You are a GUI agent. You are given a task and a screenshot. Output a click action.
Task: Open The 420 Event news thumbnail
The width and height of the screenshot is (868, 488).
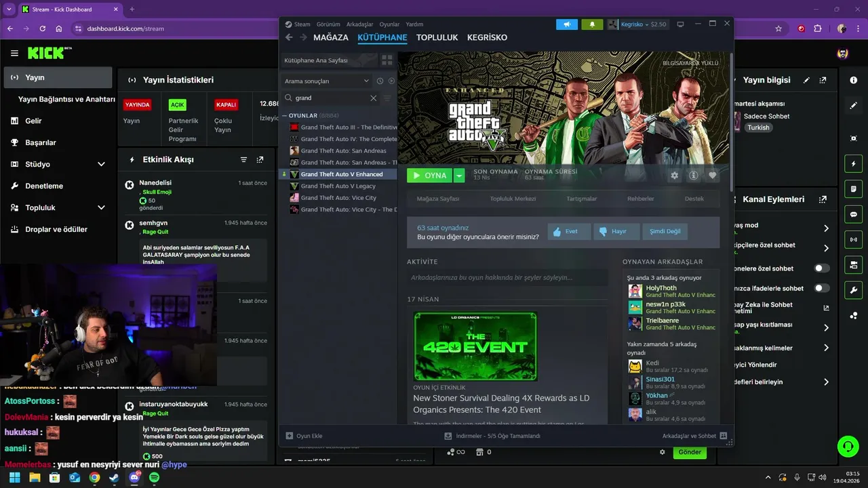tap(475, 346)
